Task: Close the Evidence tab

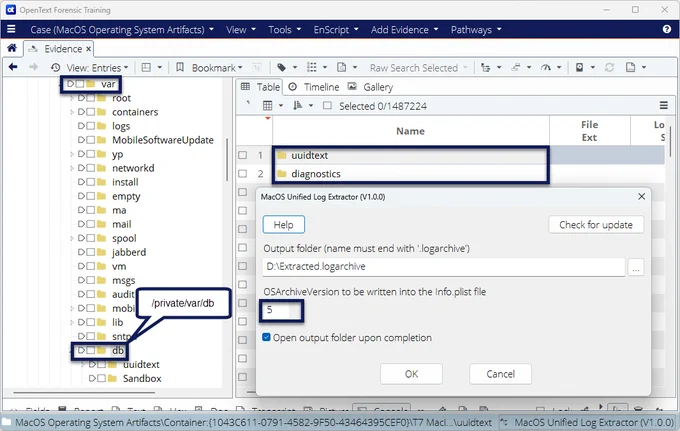Action: tap(88, 49)
